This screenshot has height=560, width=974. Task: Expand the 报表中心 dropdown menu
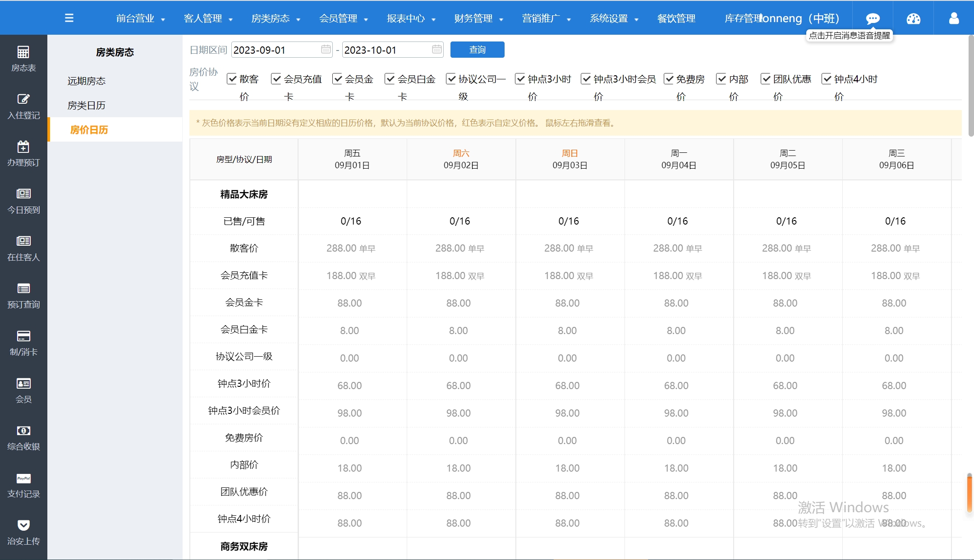[x=411, y=18]
